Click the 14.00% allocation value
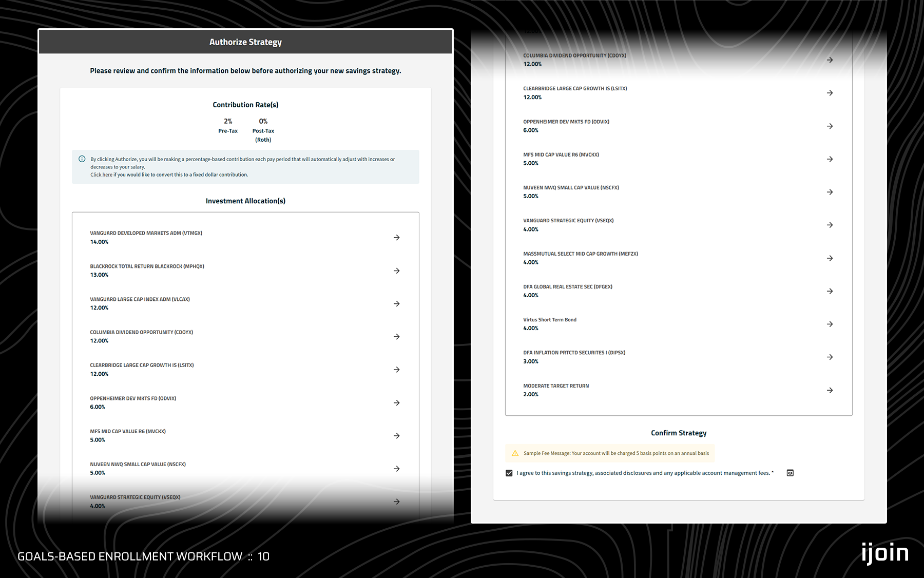 click(x=99, y=242)
